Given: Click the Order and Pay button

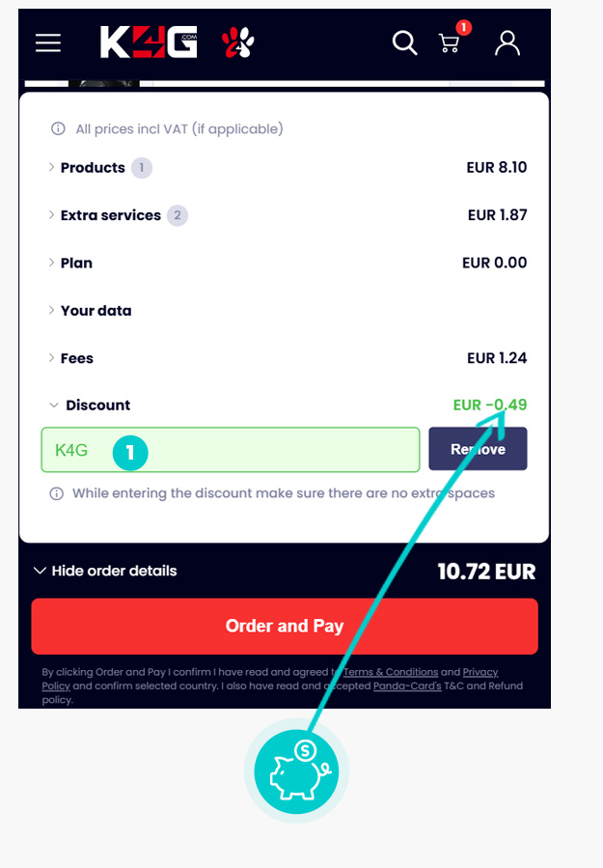Looking at the screenshot, I should (285, 626).
